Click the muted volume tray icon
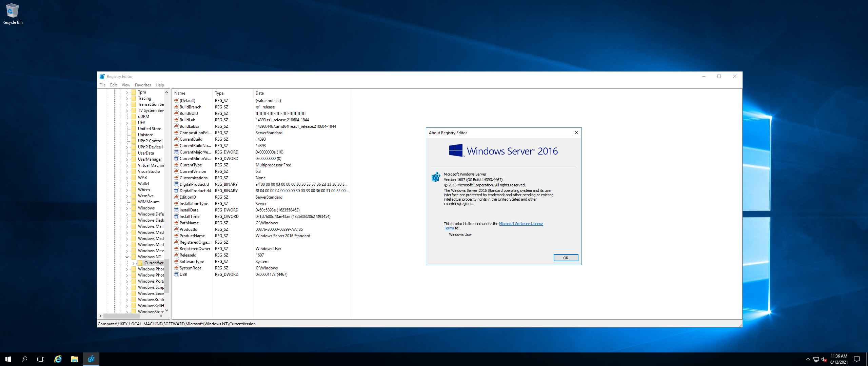The width and height of the screenshot is (868, 366). click(x=824, y=359)
